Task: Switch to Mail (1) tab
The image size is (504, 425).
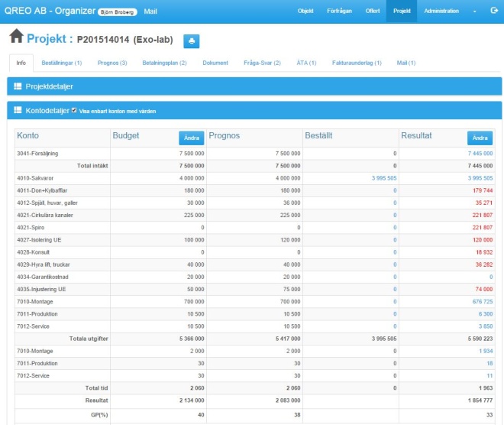Action: pyautogui.click(x=406, y=63)
